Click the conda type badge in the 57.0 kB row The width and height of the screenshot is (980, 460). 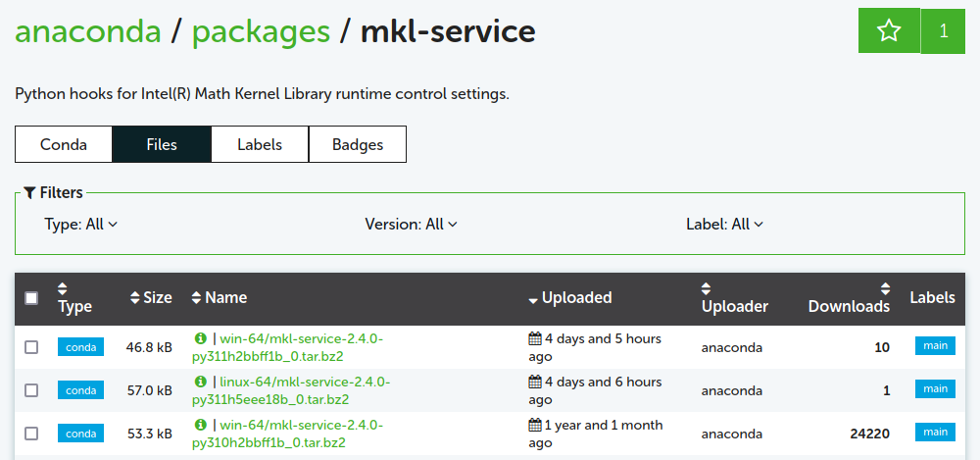(80, 390)
